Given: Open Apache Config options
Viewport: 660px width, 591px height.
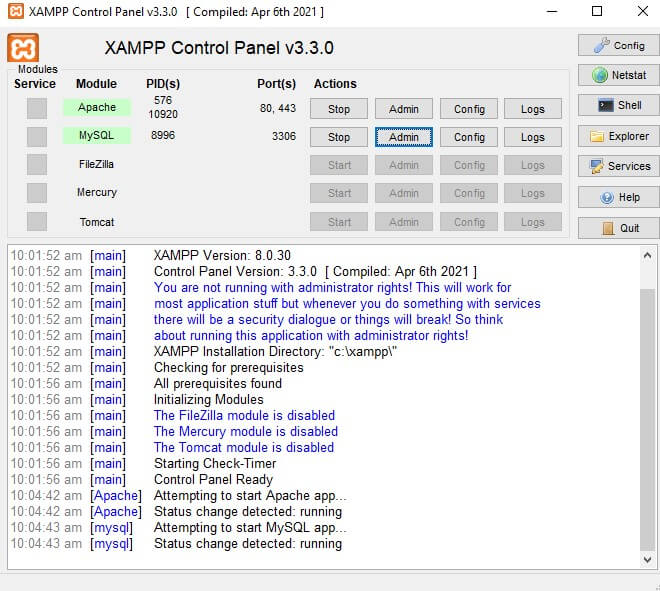Looking at the screenshot, I should (469, 109).
